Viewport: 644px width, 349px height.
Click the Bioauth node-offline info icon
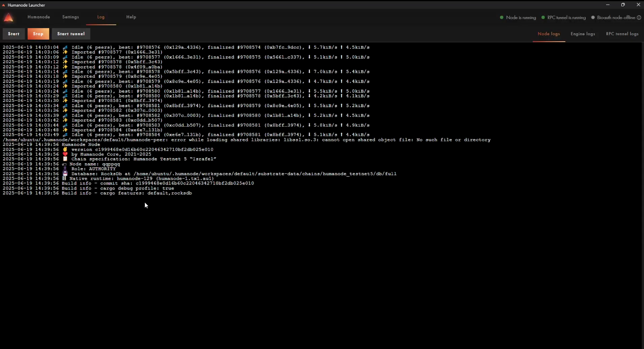point(639,17)
